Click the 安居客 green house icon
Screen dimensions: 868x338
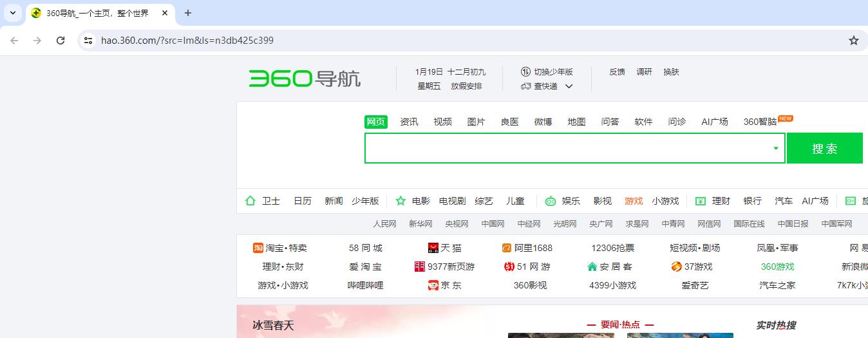coord(592,267)
